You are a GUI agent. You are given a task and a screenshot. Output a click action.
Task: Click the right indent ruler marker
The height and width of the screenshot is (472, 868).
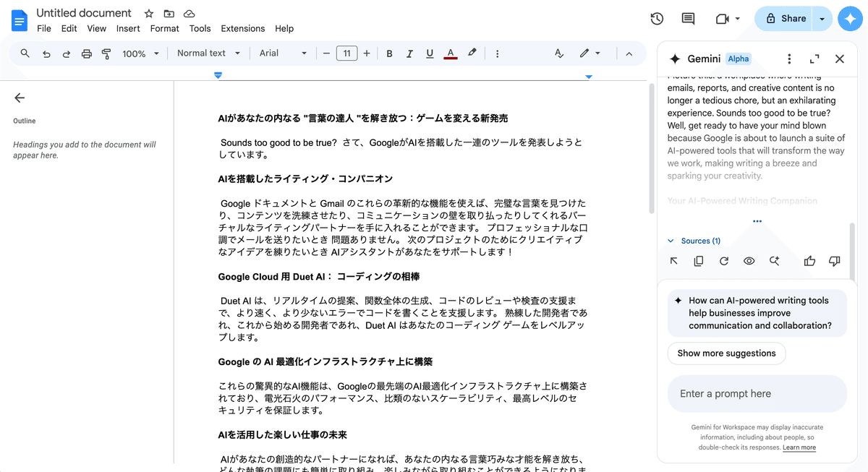[x=589, y=76]
